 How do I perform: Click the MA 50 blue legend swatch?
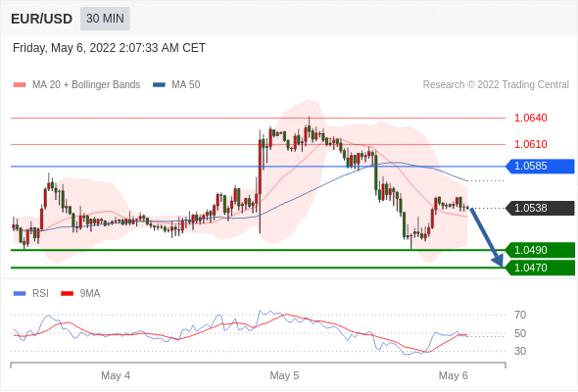point(160,85)
